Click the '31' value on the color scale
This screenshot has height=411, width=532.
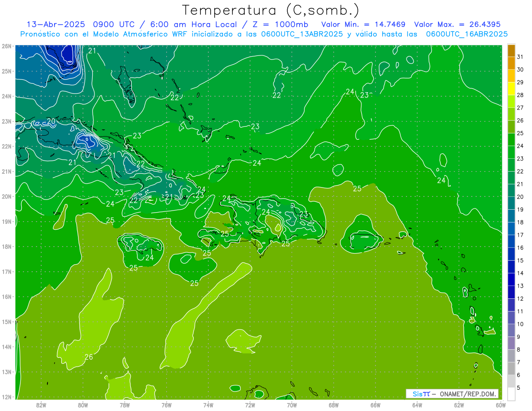coord(520,57)
